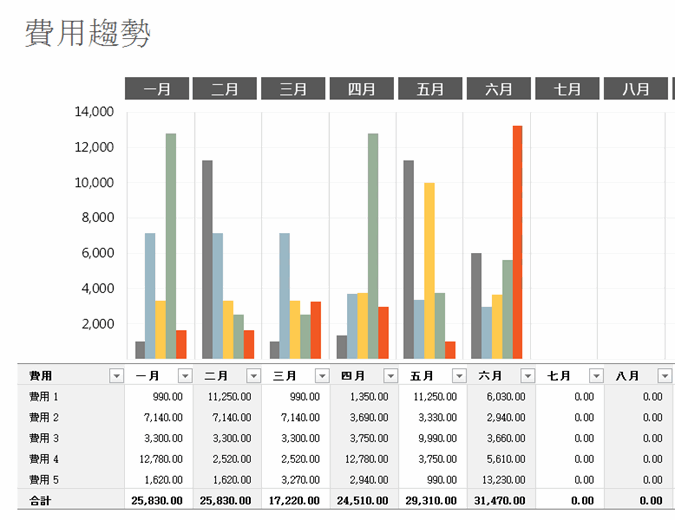Click the yellow bar in May
This screenshot has width=675, height=520.
click(429, 270)
